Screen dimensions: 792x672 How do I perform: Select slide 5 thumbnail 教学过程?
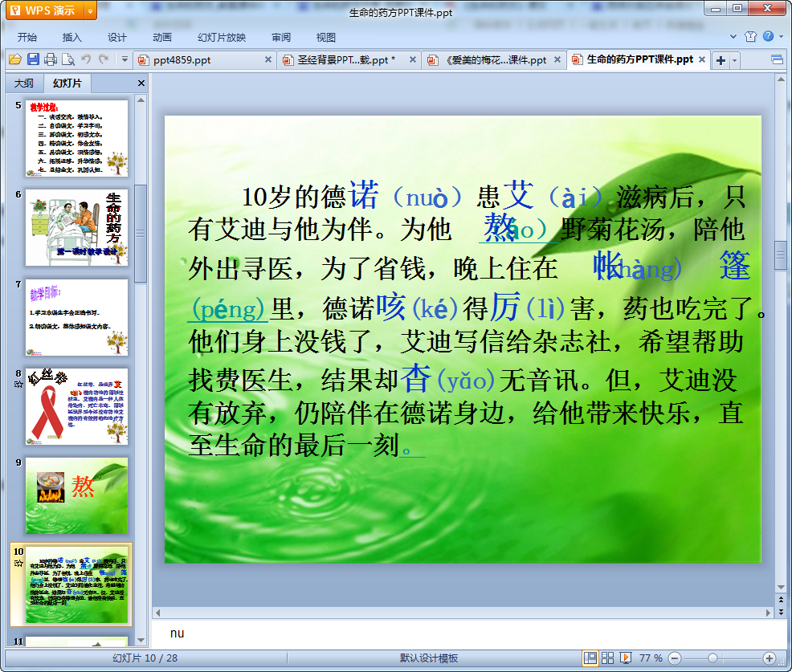(x=77, y=138)
